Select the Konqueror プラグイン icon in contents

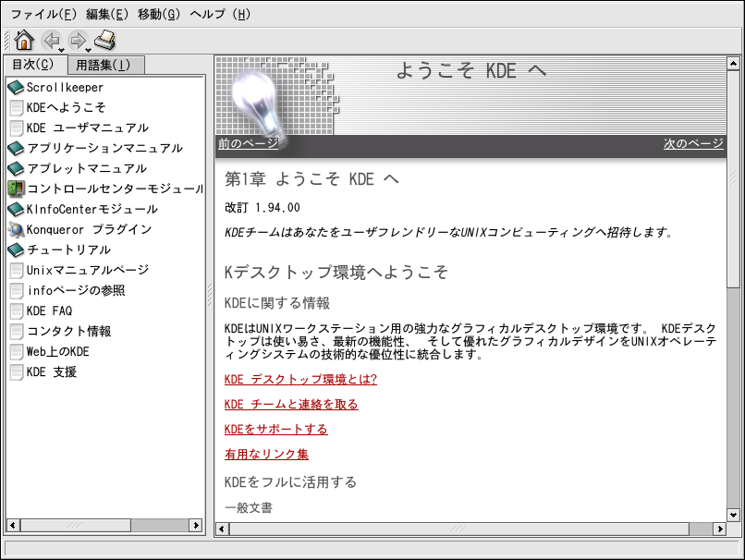16,229
